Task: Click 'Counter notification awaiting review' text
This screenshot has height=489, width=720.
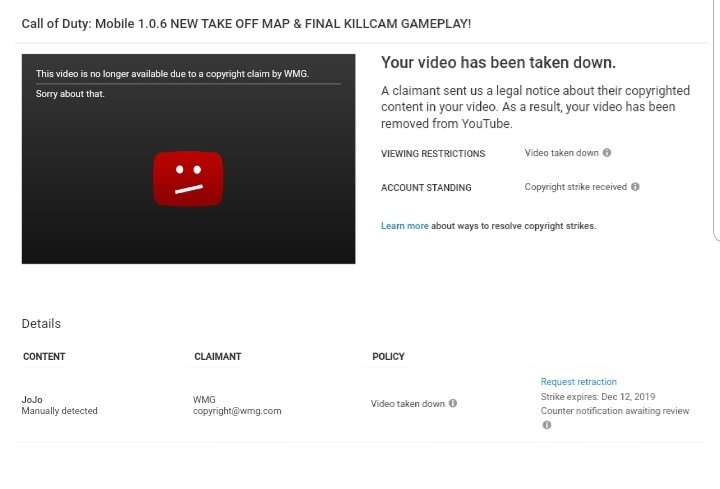Action: (x=615, y=411)
